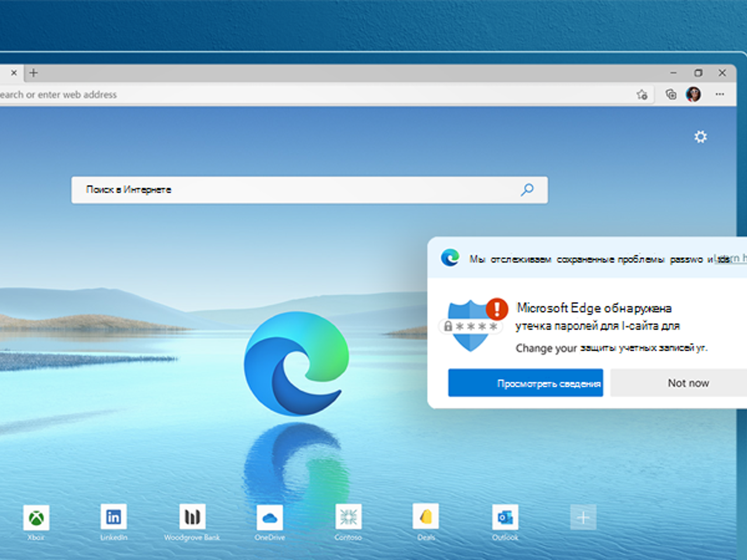Open the Deals shortcut
The height and width of the screenshot is (560, 747).
click(x=426, y=517)
